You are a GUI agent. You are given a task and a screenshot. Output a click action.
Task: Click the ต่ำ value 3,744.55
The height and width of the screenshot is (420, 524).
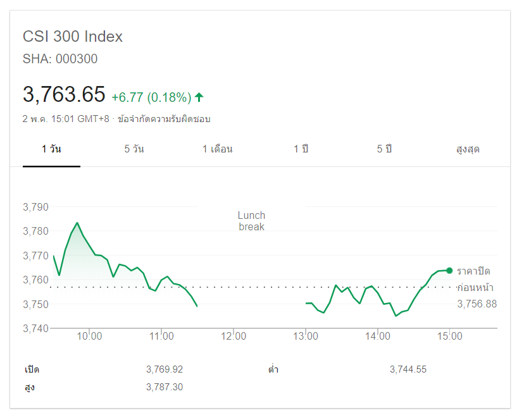pyautogui.click(x=408, y=369)
